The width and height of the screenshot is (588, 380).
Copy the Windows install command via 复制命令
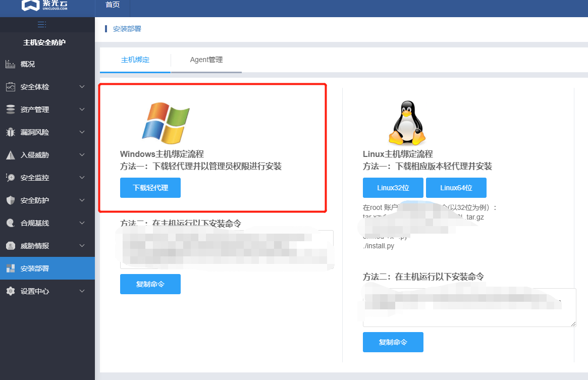[x=150, y=284]
